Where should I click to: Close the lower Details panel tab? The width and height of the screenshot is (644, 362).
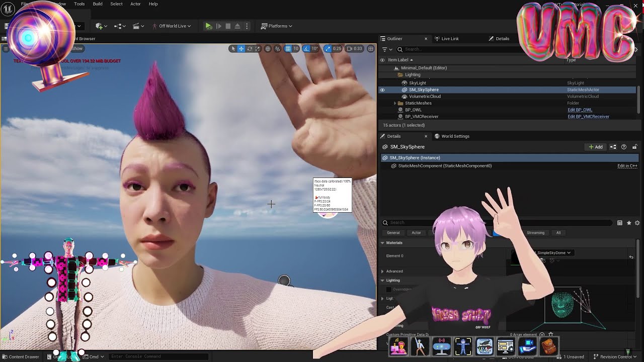coord(426,136)
